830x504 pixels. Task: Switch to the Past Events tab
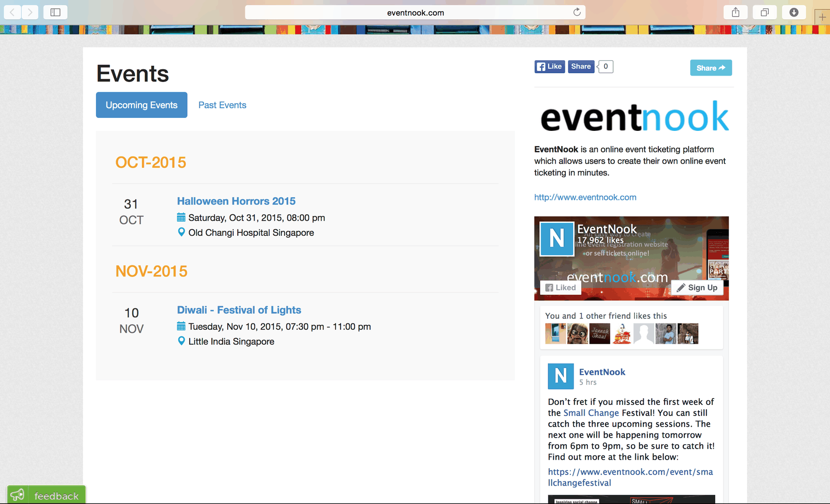tap(222, 105)
